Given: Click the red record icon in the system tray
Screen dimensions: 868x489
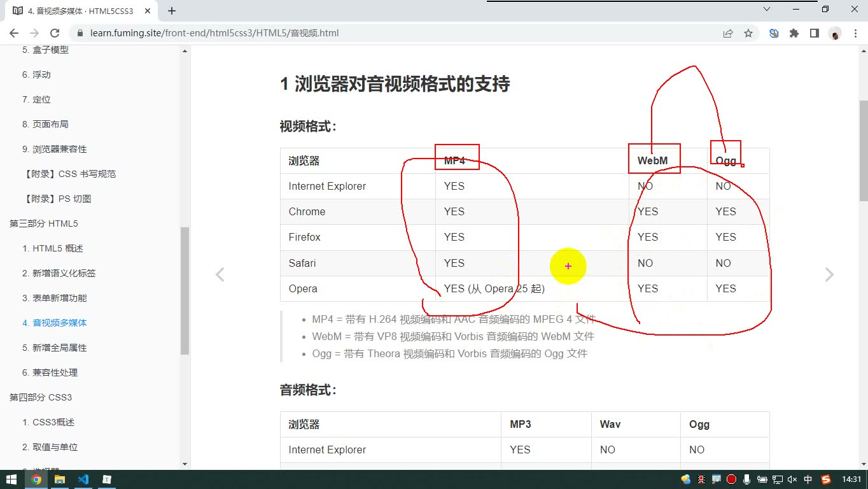Looking at the screenshot, I should [x=731, y=479].
